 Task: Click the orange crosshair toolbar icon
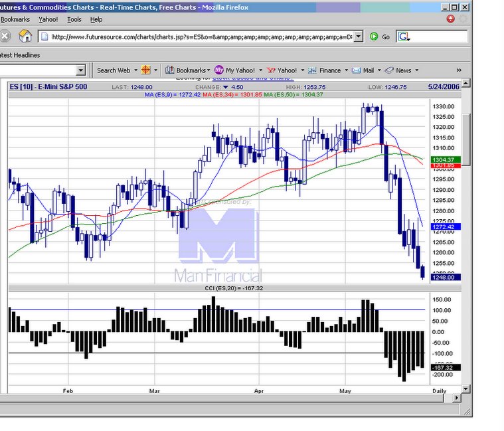145,70
